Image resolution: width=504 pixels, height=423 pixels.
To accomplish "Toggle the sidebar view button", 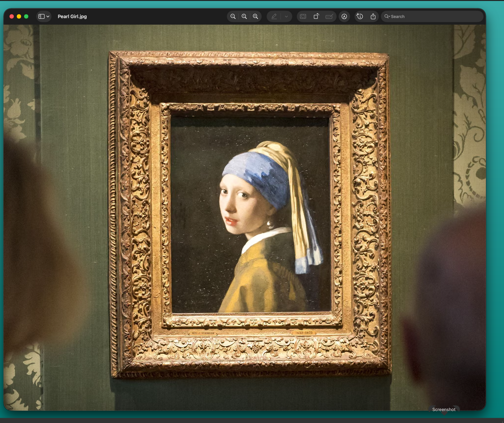I will point(41,16).
